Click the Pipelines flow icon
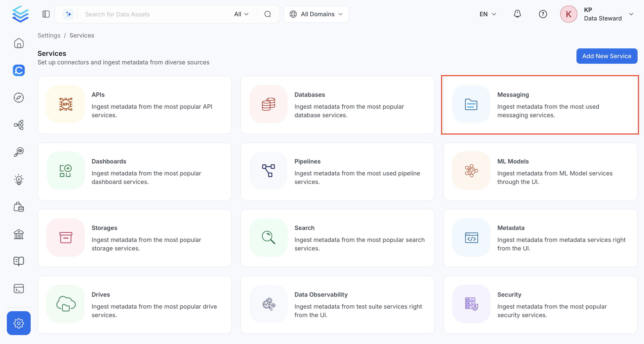Screen dimensions: 644x344 (x=269, y=171)
